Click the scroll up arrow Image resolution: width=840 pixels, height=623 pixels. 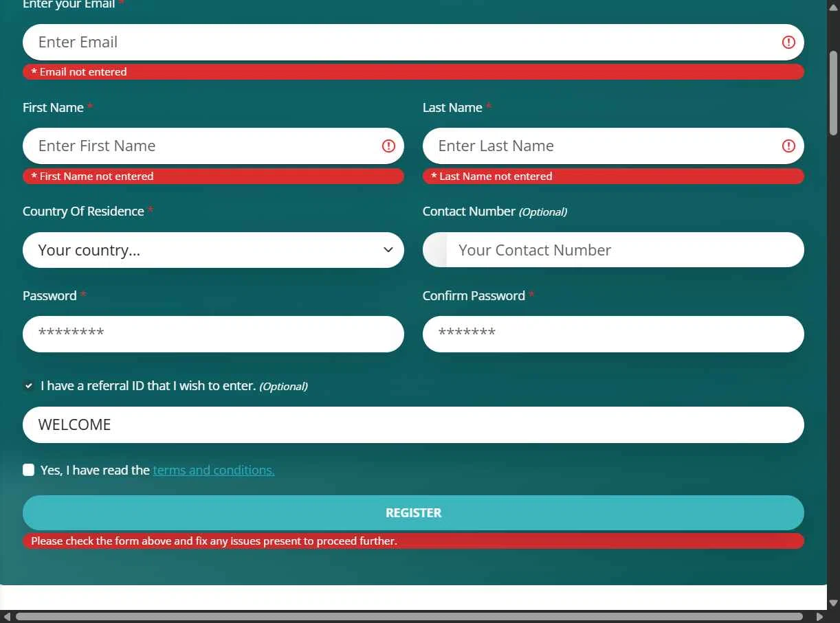834,6
